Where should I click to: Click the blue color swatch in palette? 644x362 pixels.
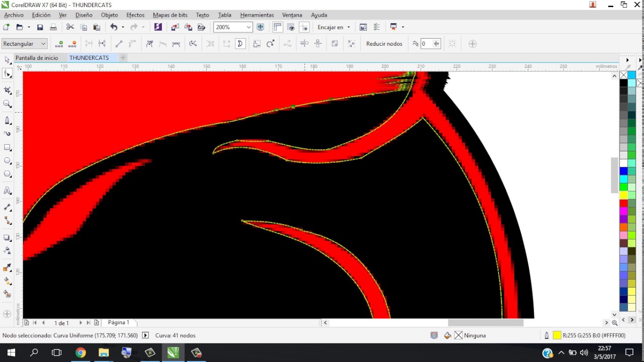click(x=623, y=171)
